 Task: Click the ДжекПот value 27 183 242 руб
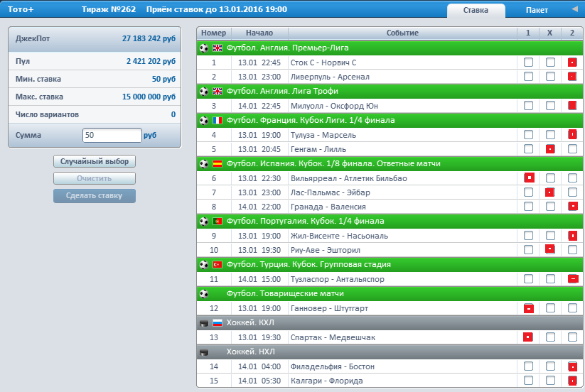click(149, 39)
